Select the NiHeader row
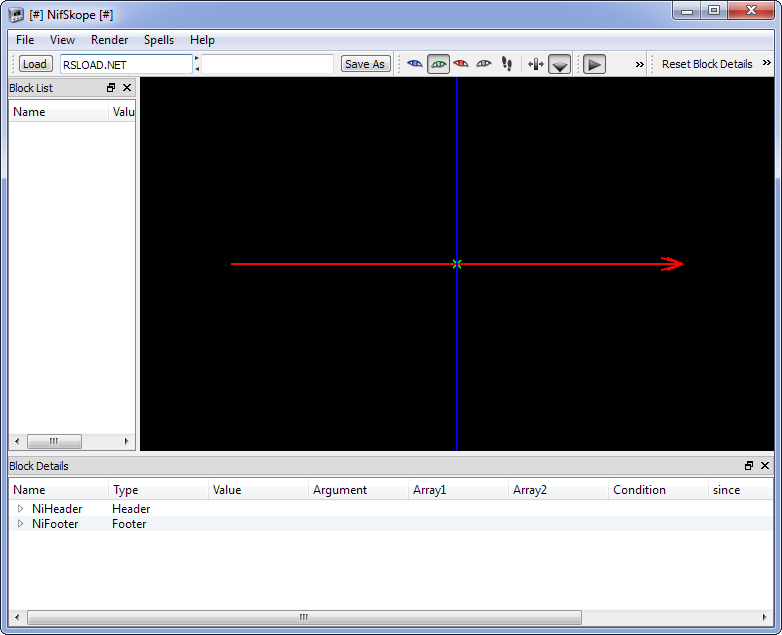This screenshot has width=782, height=635. point(391,508)
